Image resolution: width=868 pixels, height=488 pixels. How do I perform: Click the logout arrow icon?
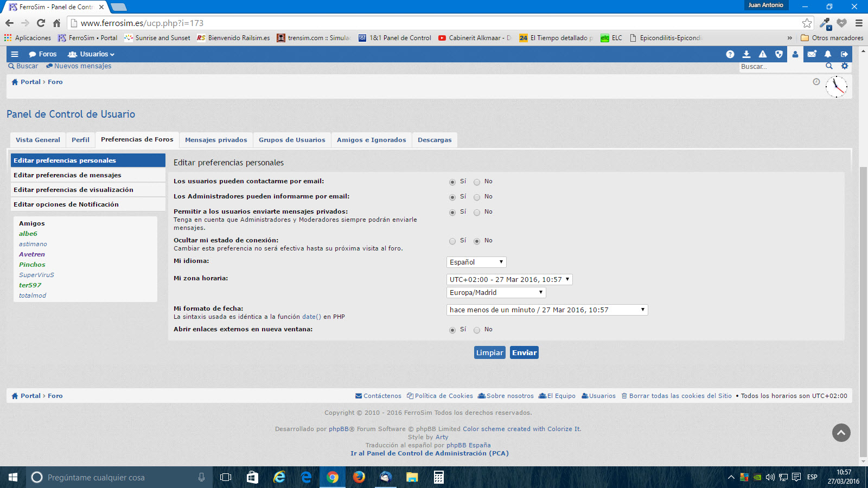point(844,54)
